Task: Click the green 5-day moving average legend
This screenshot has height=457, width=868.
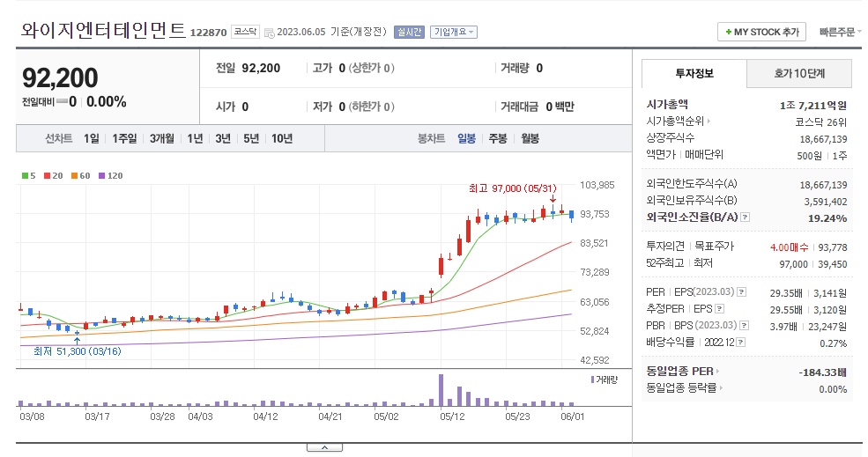Action: (x=29, y=175)
